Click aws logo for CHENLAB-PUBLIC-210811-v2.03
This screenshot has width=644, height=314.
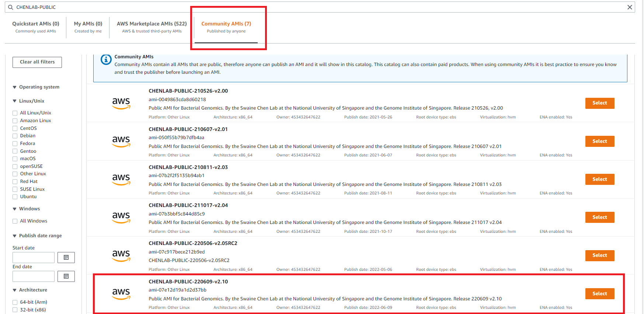(x=121, y=179)
